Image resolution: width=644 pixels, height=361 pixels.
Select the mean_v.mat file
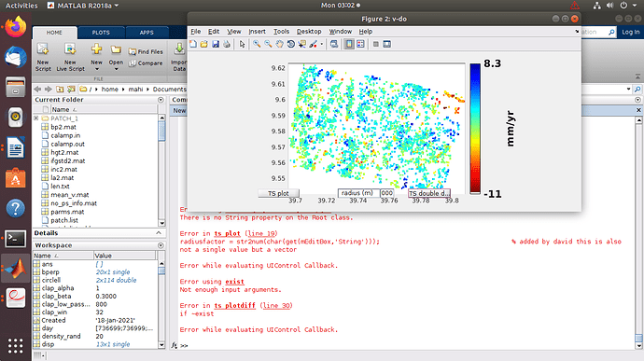click(x=69, y=195)
